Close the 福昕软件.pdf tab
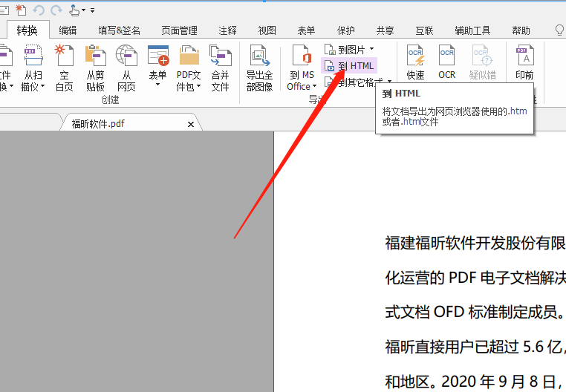 click(x=191, y=124)
